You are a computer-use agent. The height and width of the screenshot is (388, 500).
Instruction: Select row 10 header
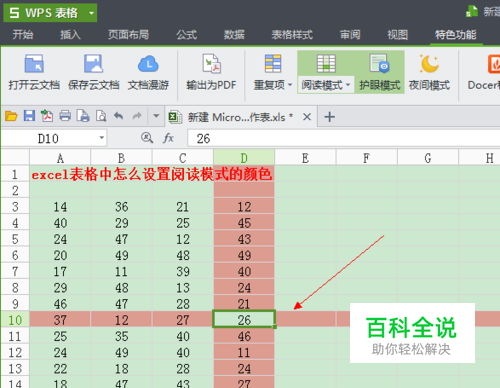pyautogui.click(x=15, y=320)
